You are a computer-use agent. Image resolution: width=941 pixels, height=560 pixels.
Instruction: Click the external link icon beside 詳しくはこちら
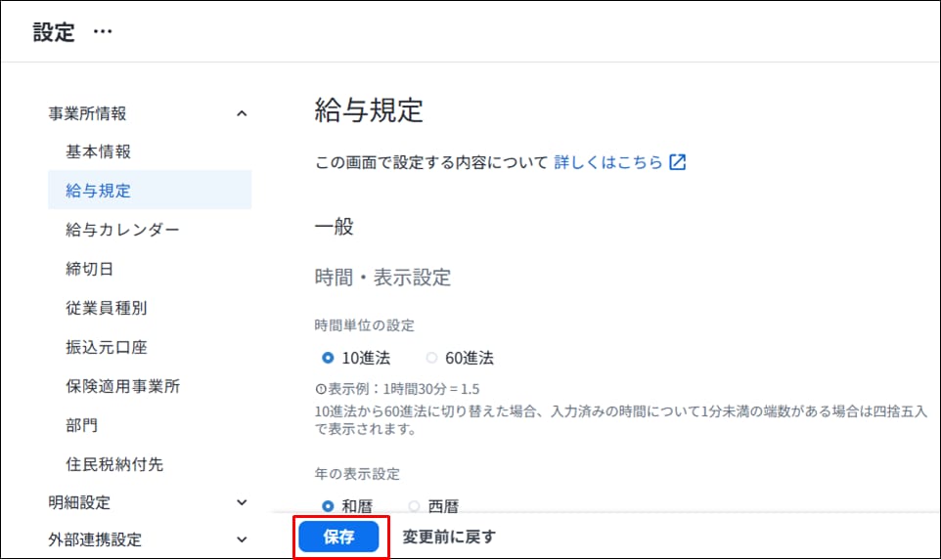click(677, 163)
